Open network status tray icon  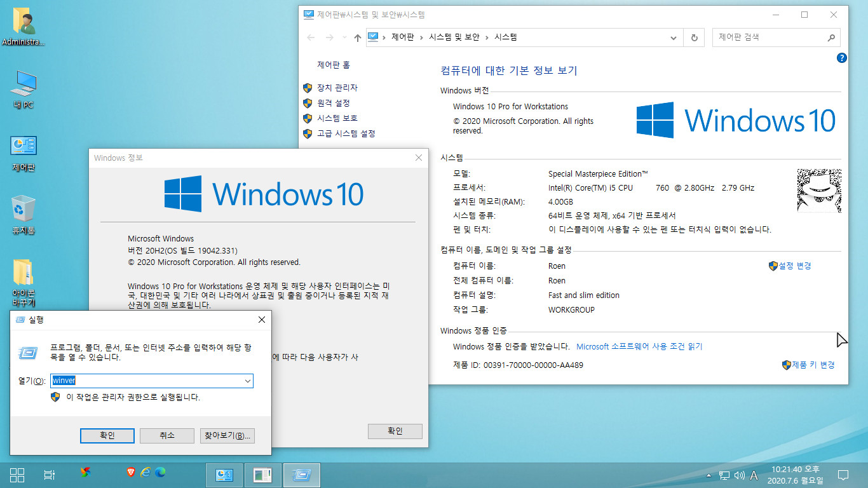click(x=724, y=475)
